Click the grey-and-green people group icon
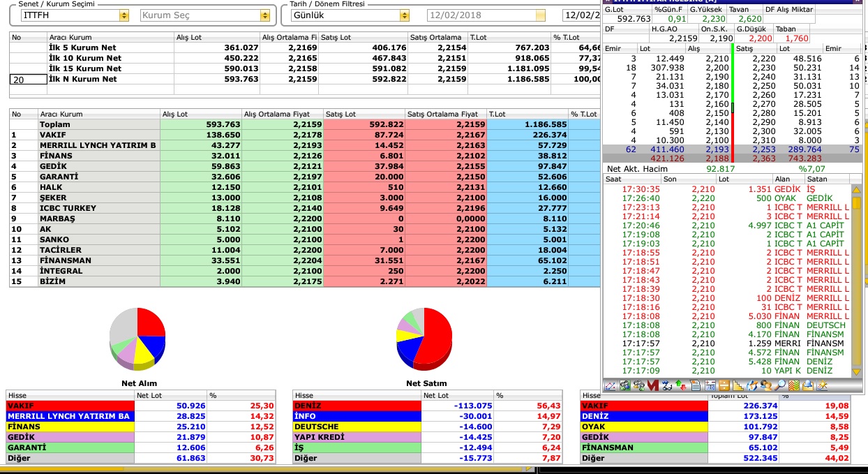Screen dimensions: 868x474 pos(639,385)
